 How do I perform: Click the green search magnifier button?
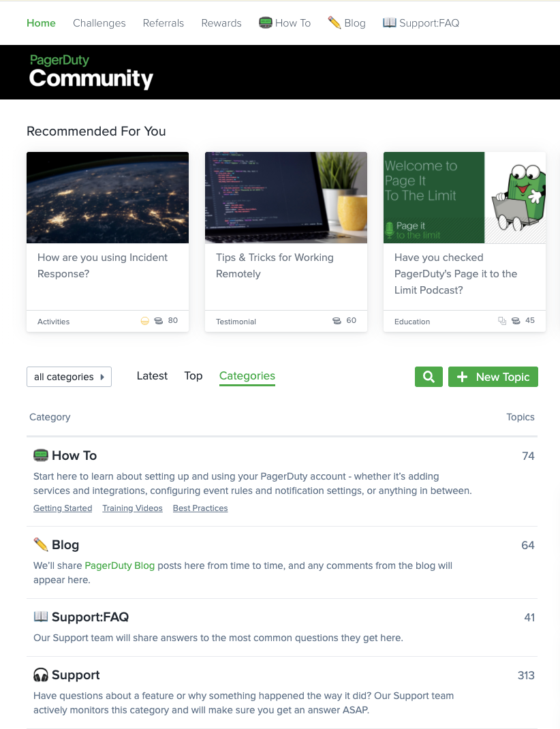[x=429, y=377]
